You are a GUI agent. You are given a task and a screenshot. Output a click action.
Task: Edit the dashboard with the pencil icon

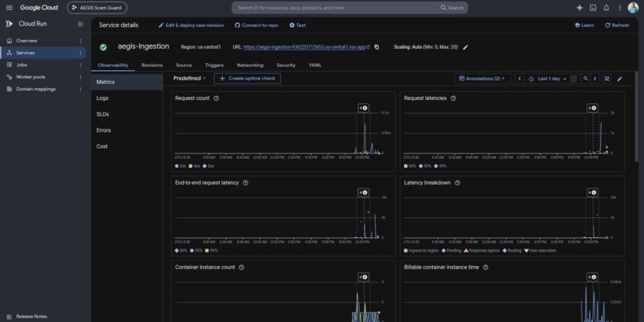tap(620, 78)
